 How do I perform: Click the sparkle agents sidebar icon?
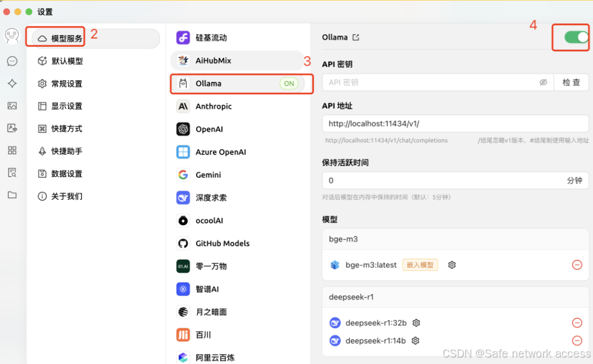(x=12, y=83)
